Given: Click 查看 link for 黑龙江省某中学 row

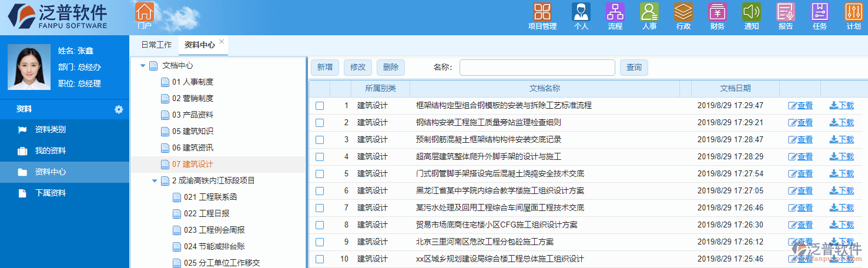Looking at the screenshot, I should tap(805, 191).
